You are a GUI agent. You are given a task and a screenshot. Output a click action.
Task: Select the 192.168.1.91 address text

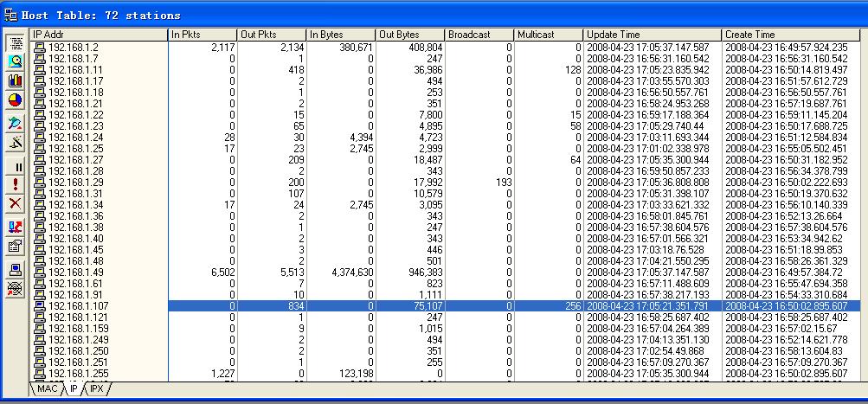[76, 295]
